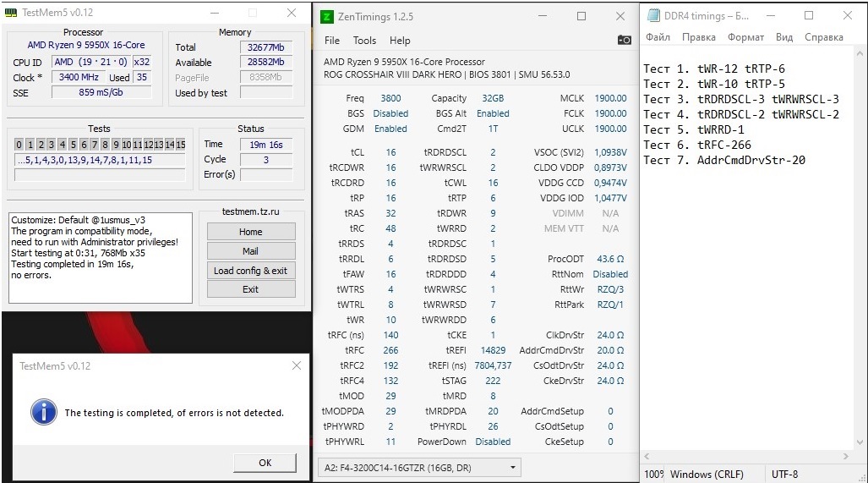Viewport: 868px width, 483px height.
Task: Click the Cmd2T value 1T
Action: click(x=493, y=129)
